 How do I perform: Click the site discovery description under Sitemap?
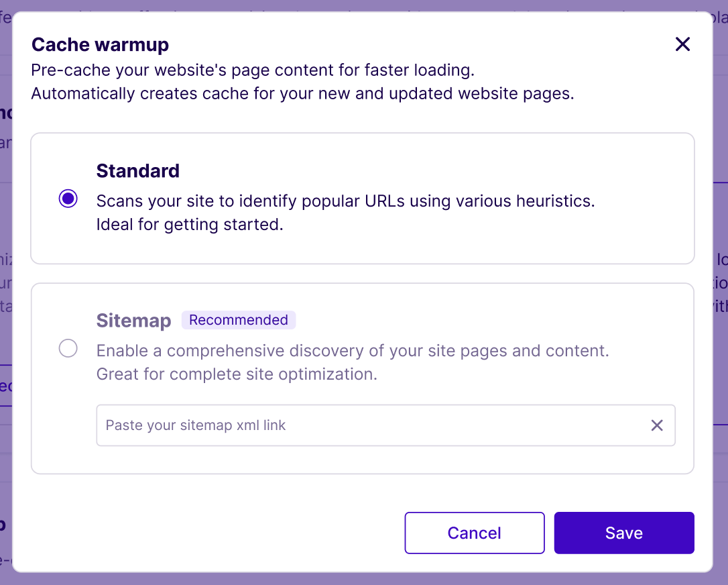pos(349,350)
